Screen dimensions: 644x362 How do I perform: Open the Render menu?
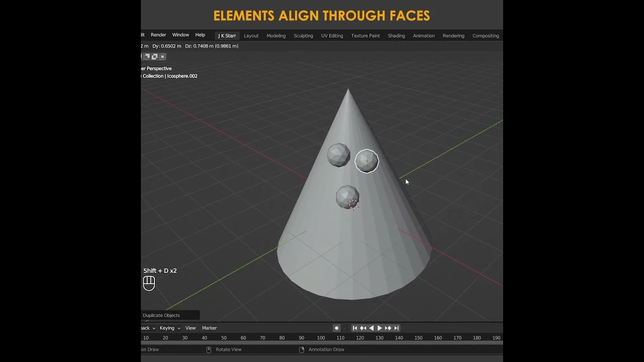(158, 35)
